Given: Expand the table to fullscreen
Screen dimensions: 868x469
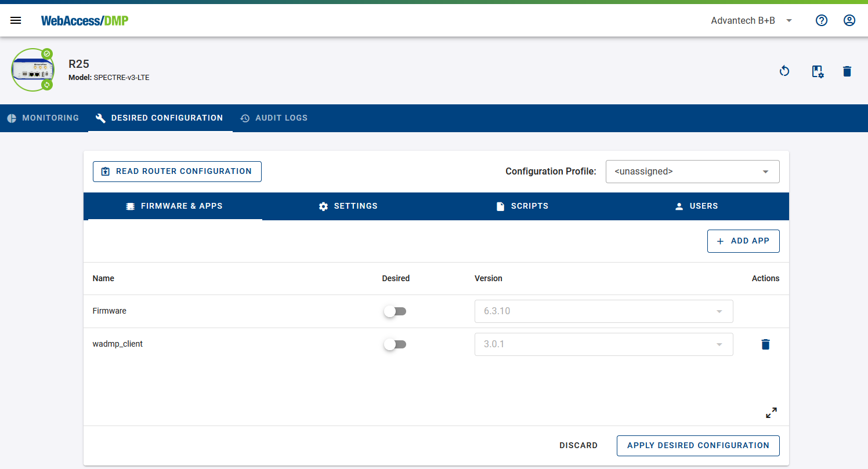Looking at the screenshot, I should click(x=771, y=413).
